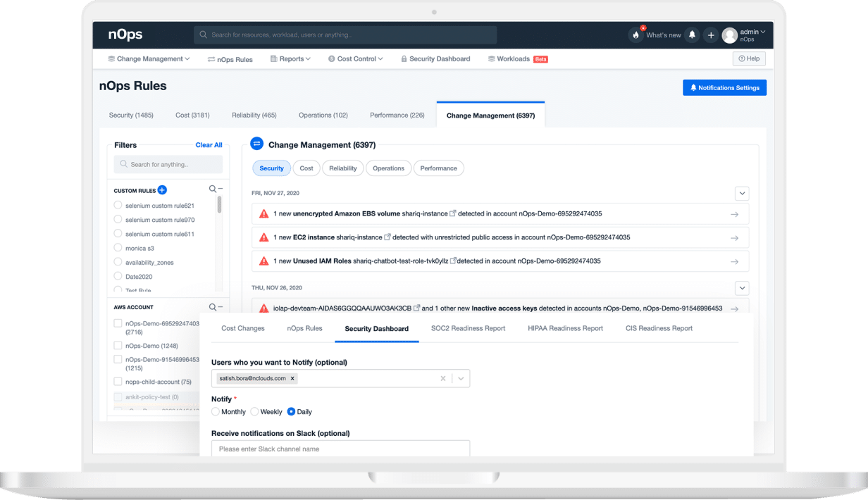Search custom rules with magnifier icon
868x500 pixels.
[213, 189]
